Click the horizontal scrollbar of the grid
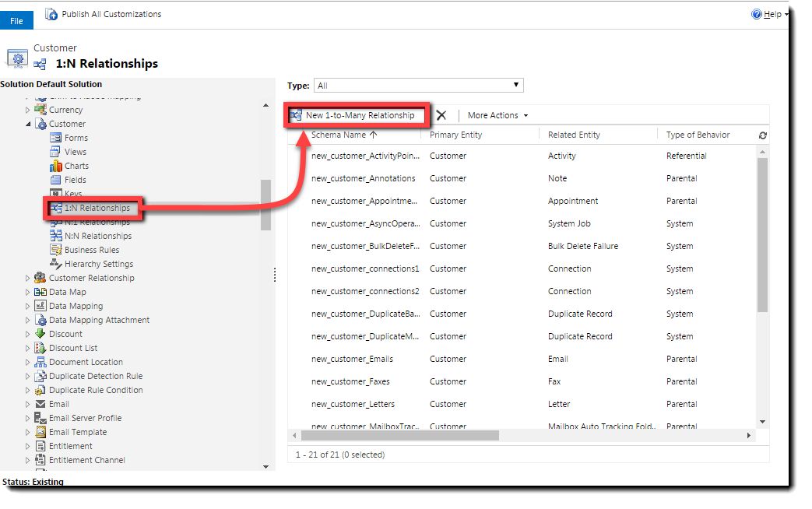Screen dimensions: 812x509 tap(522, 436)
